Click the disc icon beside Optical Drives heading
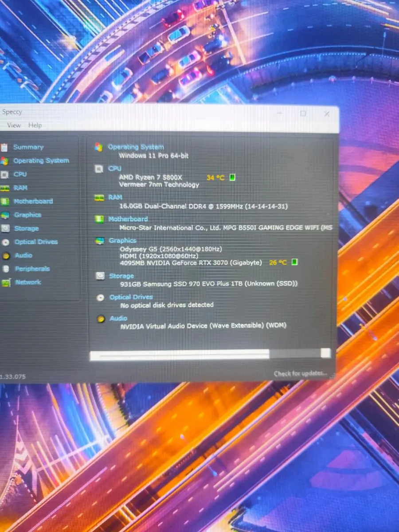Viewport: 399px width, 532px height. [101, 297]
